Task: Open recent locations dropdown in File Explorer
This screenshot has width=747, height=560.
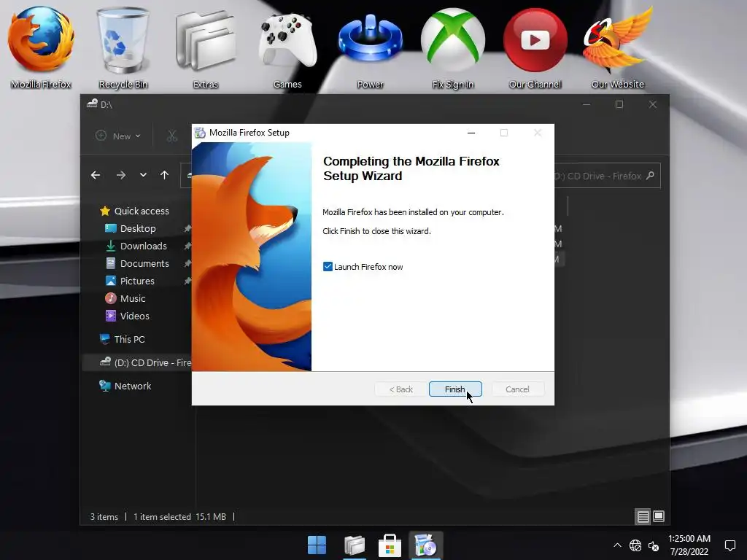Action: coord(143,175)
